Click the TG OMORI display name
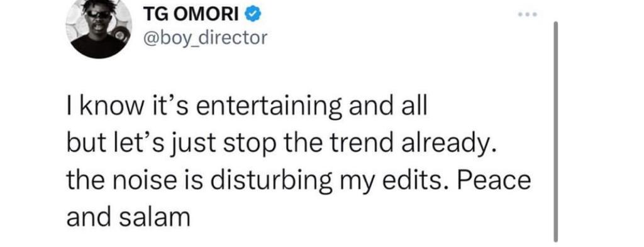The height and width of the screenshot is (247, 644). coord(191,15)
